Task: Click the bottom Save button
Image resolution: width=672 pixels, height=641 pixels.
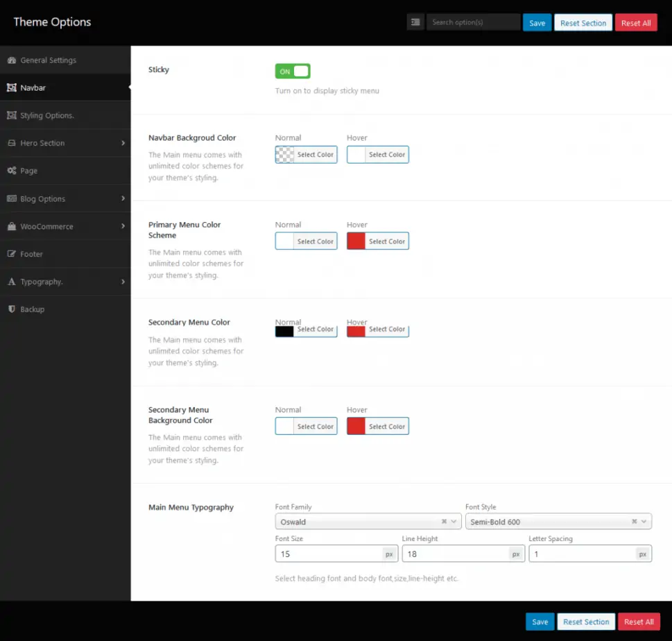Action: (540, 622)
